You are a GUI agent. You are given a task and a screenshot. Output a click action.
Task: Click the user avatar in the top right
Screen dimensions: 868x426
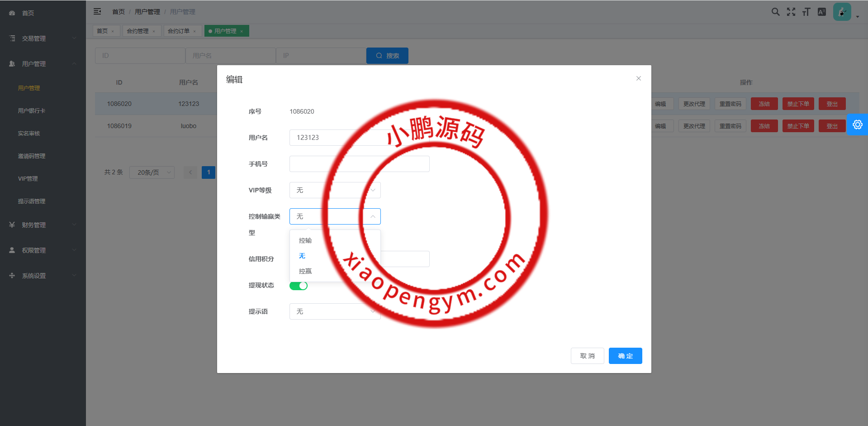(841, 11)
